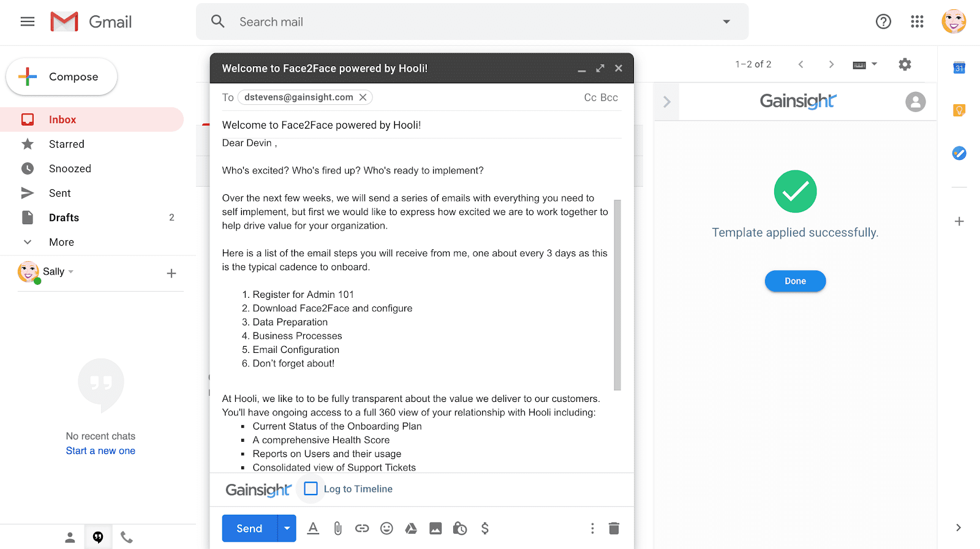Discard draft with the trash icon

pos(614,528)
